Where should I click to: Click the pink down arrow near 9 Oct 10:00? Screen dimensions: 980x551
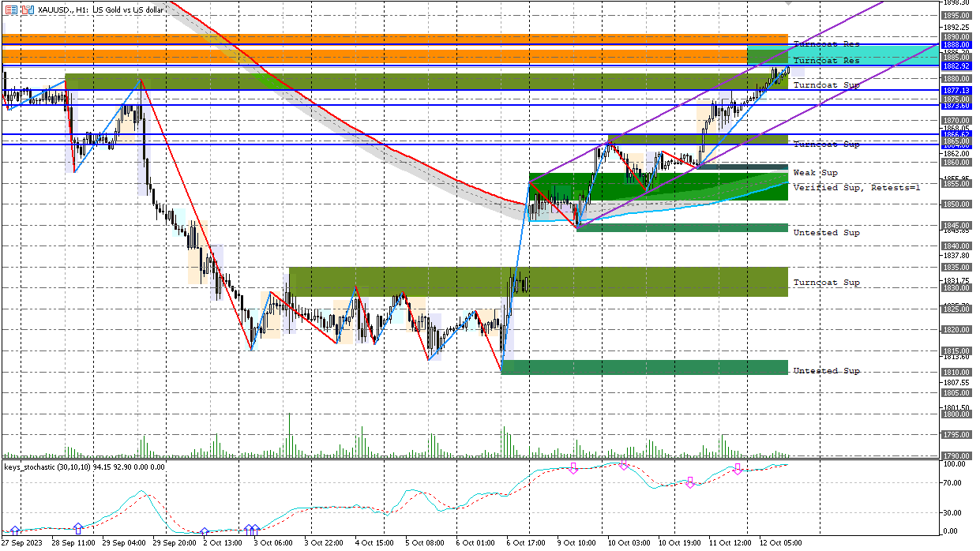tap(574, 469)
